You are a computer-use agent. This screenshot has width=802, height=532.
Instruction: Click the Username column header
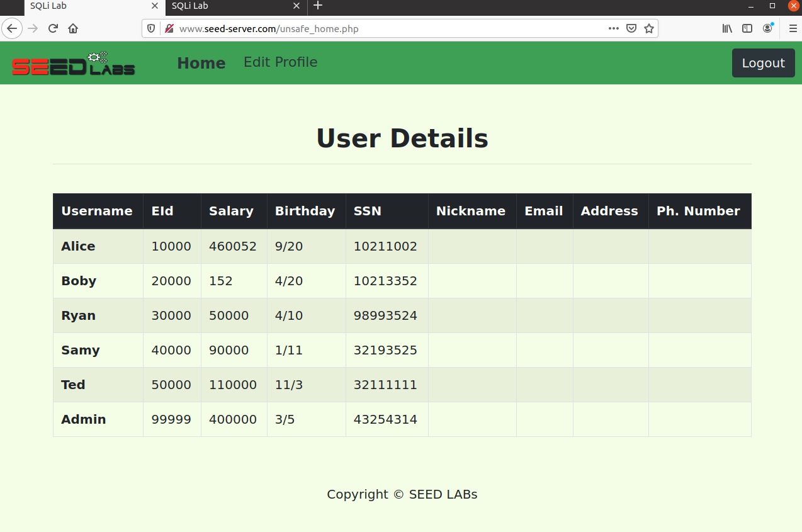pyautogui.click(x=97, y=211)
